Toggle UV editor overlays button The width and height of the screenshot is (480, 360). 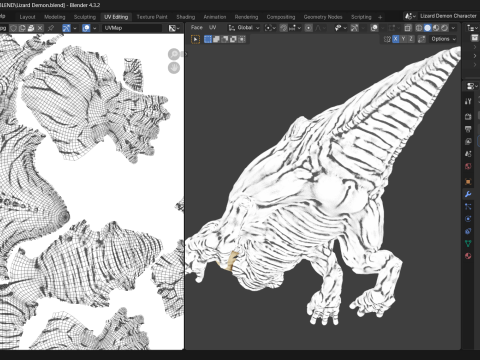click(86, 28)
